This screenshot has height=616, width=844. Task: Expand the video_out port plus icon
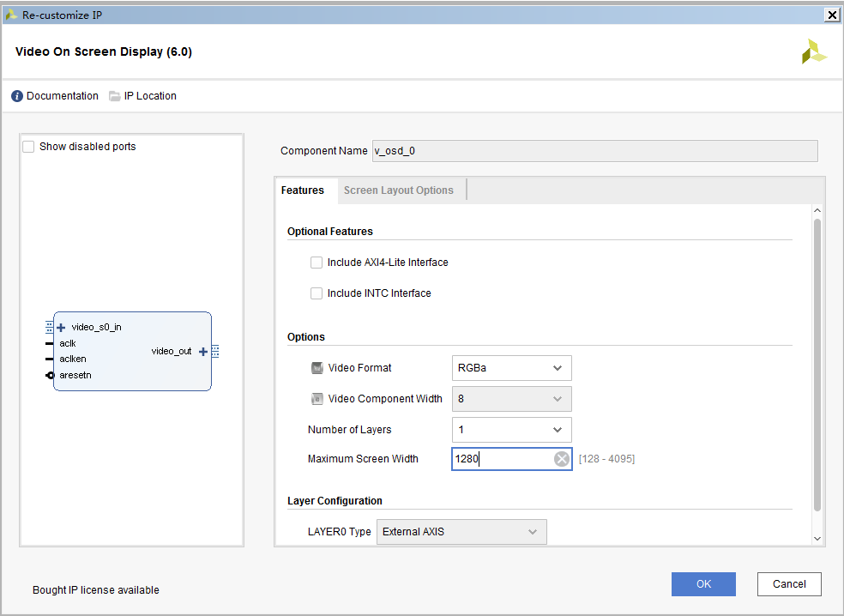click(203, 352)
